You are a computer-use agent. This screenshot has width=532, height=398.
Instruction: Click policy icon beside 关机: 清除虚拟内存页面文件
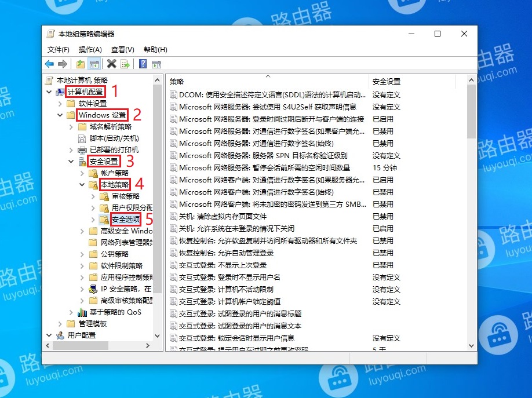(173, 217)
